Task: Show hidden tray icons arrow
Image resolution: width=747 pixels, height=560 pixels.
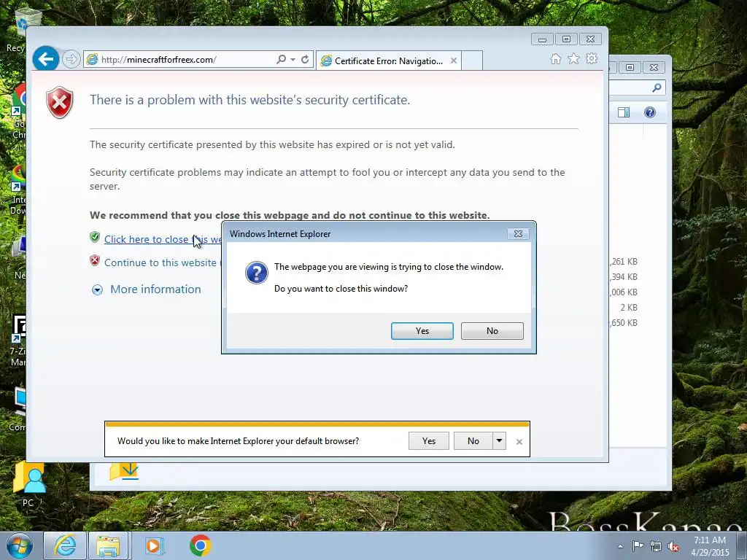Action: pos(620,546)
